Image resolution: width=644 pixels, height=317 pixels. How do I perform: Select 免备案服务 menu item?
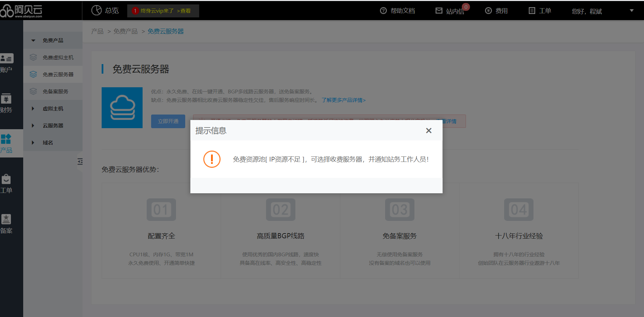(53, 91)
